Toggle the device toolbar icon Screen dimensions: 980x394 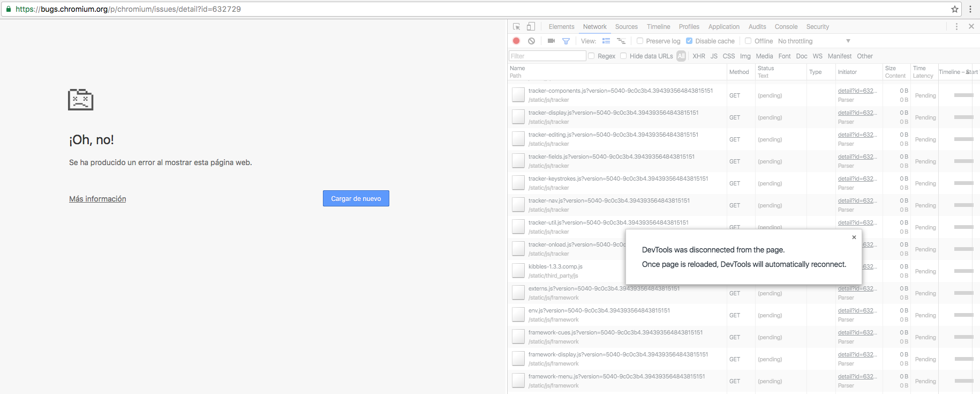[531, 27]
